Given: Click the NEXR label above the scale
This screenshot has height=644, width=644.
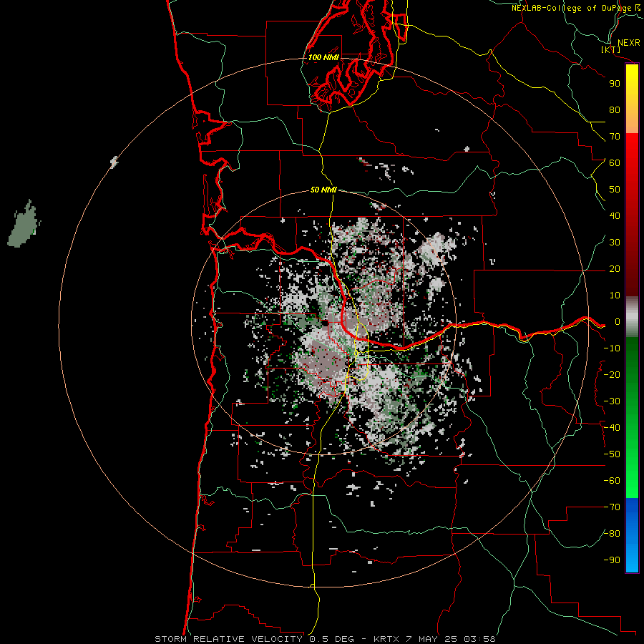Looking at the screenshot, I should [x=628, y=43].
